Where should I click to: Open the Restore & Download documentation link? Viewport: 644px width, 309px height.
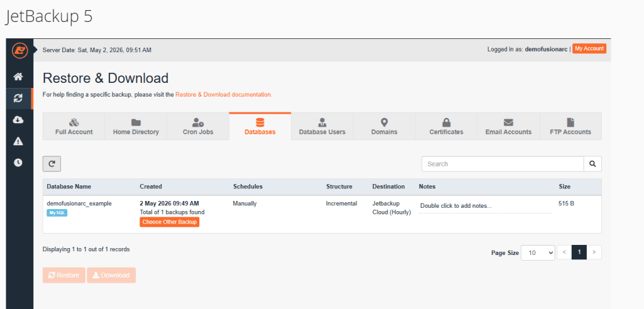click(x=223, y=94)
